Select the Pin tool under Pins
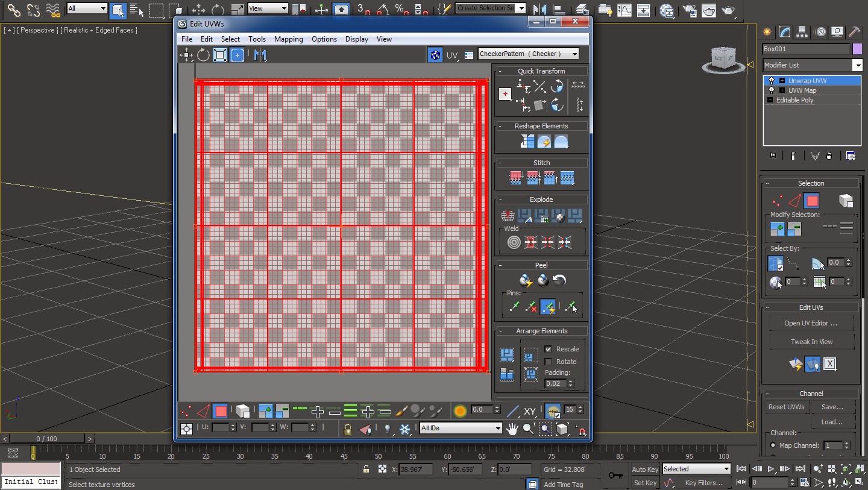868x490 pixels. click(514, 307)
